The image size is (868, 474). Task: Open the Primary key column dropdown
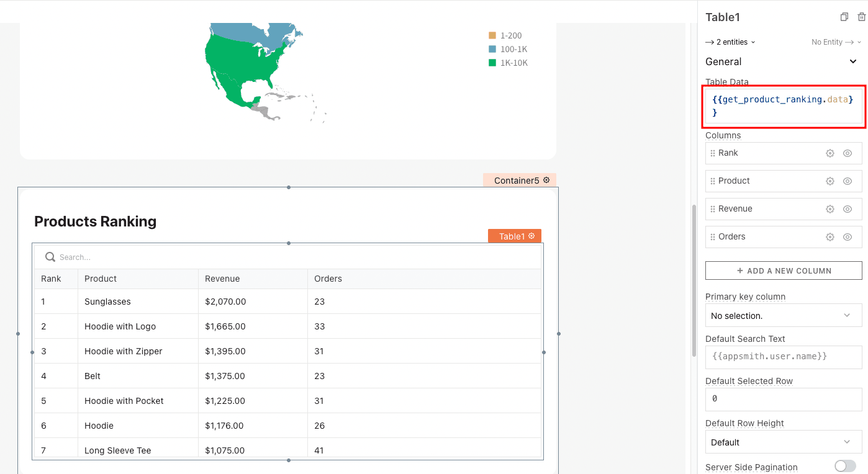click(783, 316)
